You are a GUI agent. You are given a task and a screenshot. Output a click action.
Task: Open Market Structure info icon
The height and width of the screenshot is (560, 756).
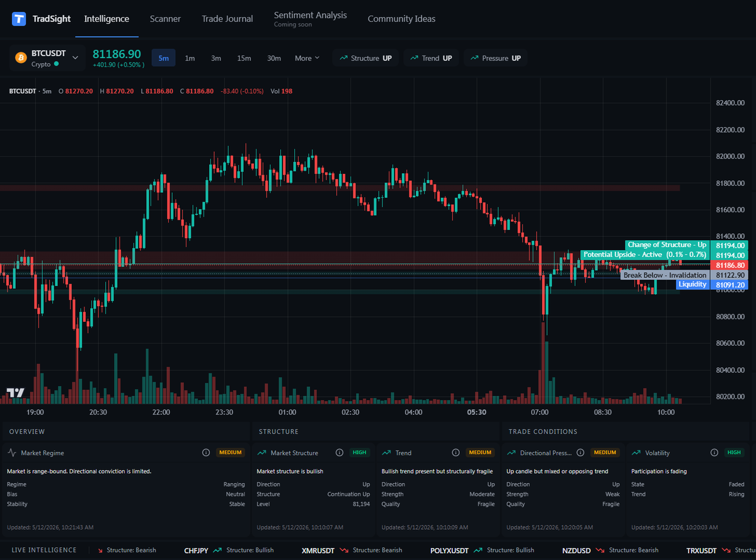(x=339, y=452)
